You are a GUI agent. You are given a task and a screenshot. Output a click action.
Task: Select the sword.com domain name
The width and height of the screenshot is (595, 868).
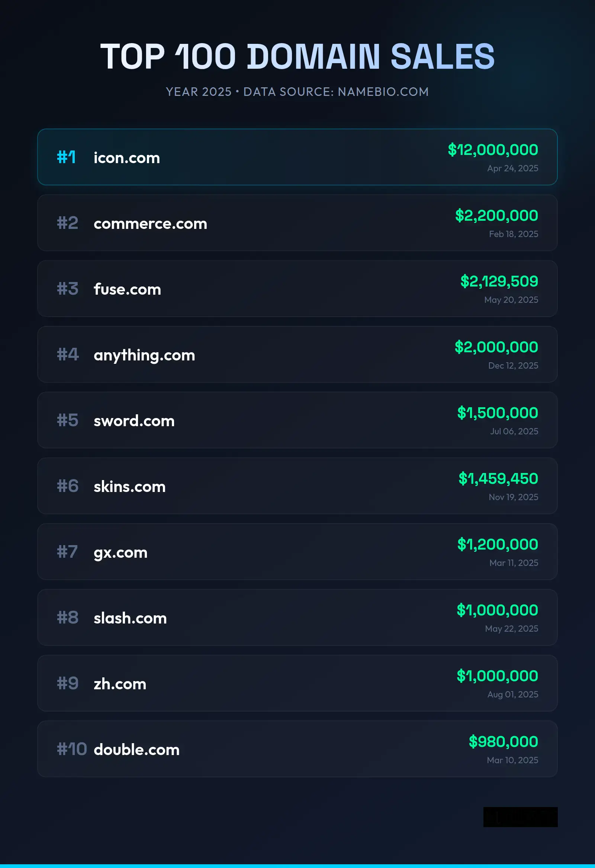(x=134, y=421)
